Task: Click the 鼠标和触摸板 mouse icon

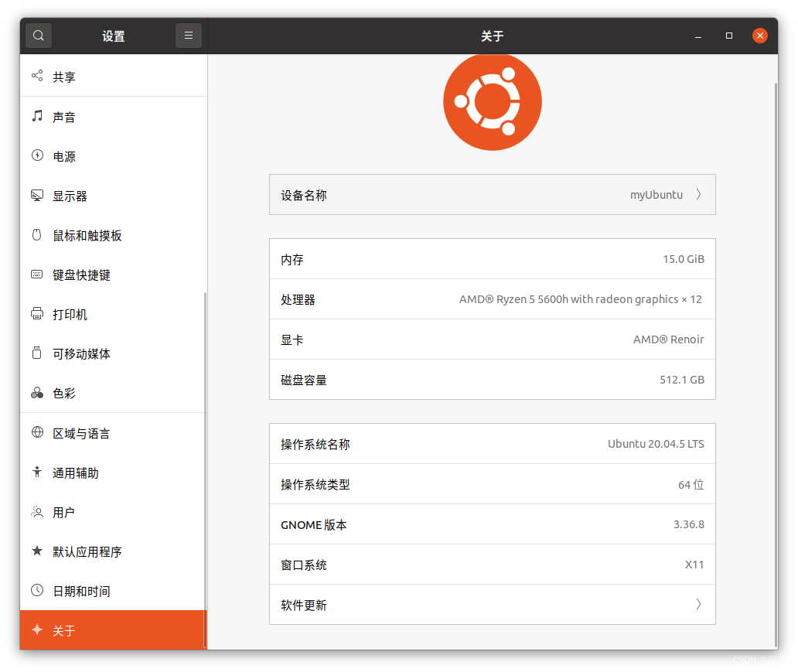Action: tap(36, 235)
